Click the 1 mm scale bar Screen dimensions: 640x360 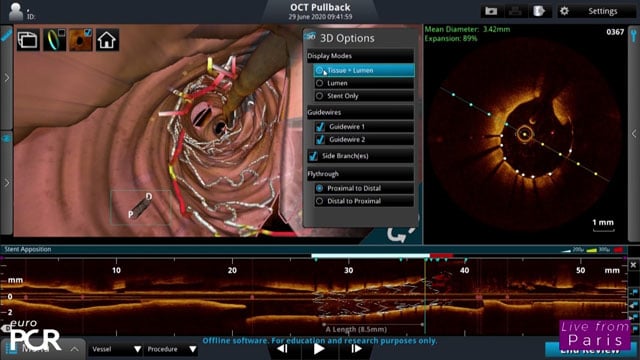point(603,225)
